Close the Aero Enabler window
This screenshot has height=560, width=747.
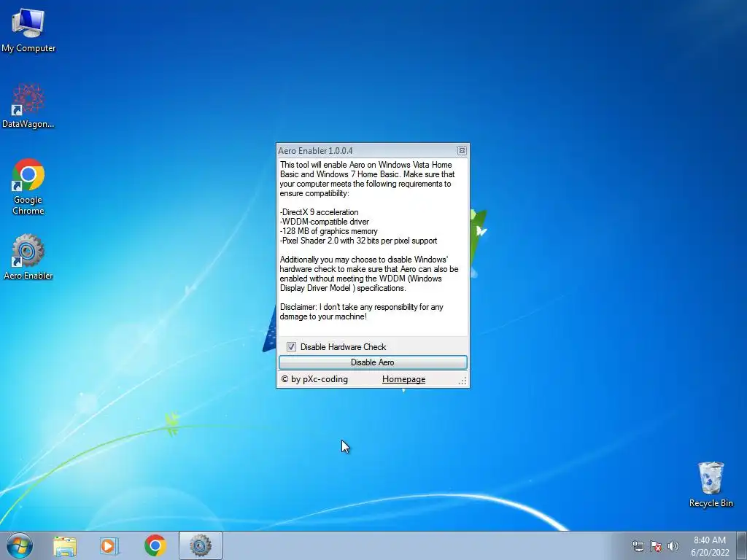click(462, 150)
